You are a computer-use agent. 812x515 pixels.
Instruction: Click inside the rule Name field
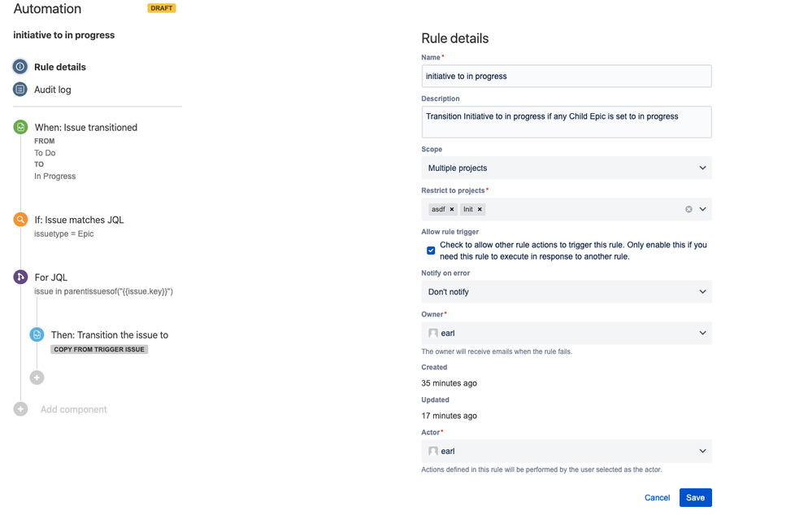pyautogui.click(x=567, y=76)
